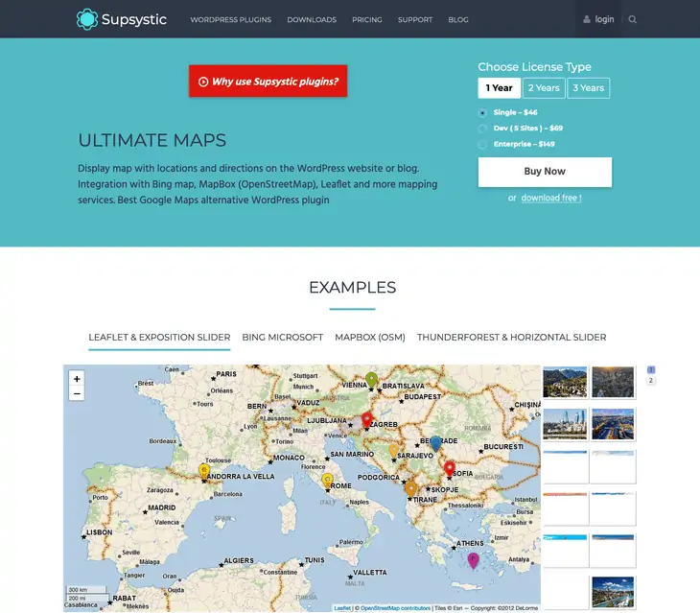Click the Supsystic logo icon
Viewport: 700px width, 613px height.
tap(87, 19)
